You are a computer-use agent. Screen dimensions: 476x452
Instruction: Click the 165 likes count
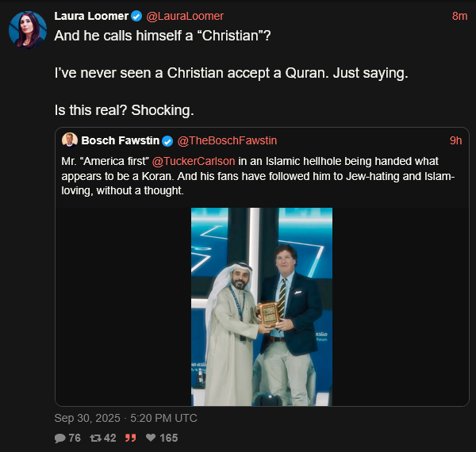click(x=168, y=438)
